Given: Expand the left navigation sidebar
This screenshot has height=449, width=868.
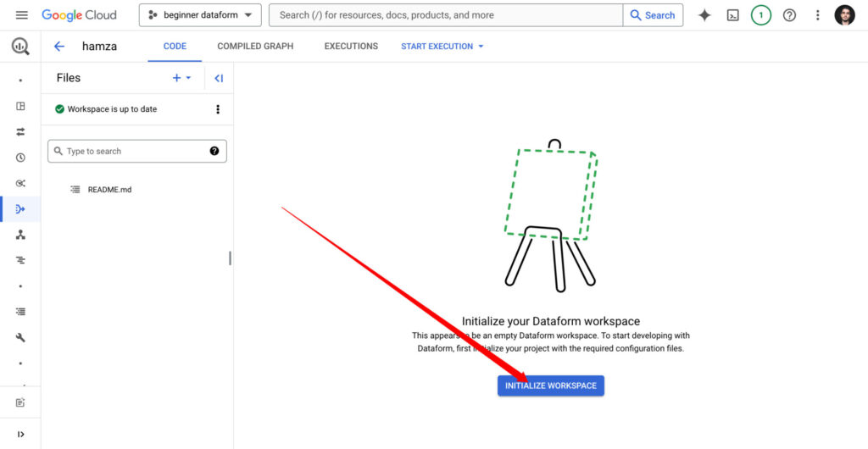Looking at the screenshot, I should coord(20,434).
